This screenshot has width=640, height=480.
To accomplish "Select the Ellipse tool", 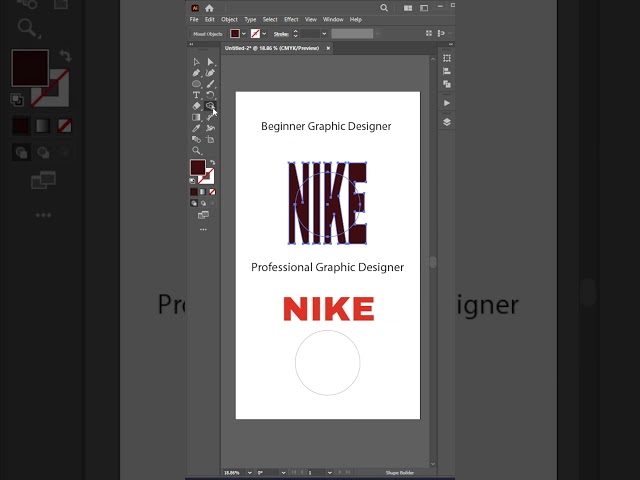I will point(196,84).
